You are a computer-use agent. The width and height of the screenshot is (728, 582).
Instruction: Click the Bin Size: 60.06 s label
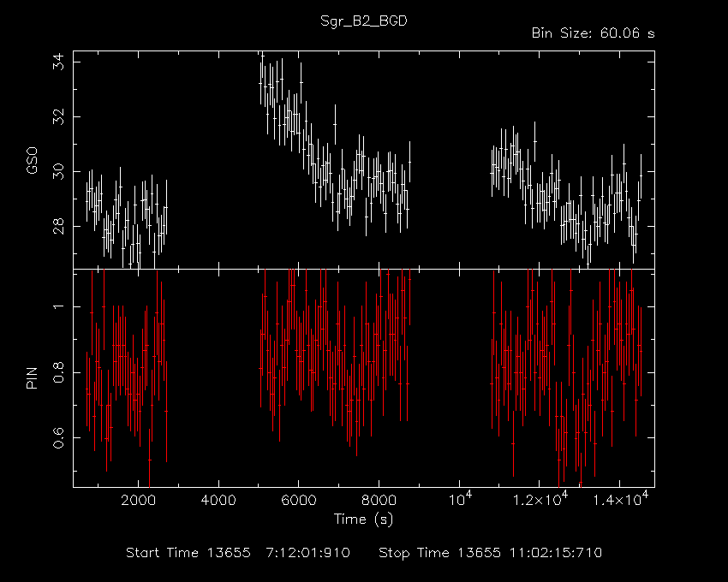point(593,33)
